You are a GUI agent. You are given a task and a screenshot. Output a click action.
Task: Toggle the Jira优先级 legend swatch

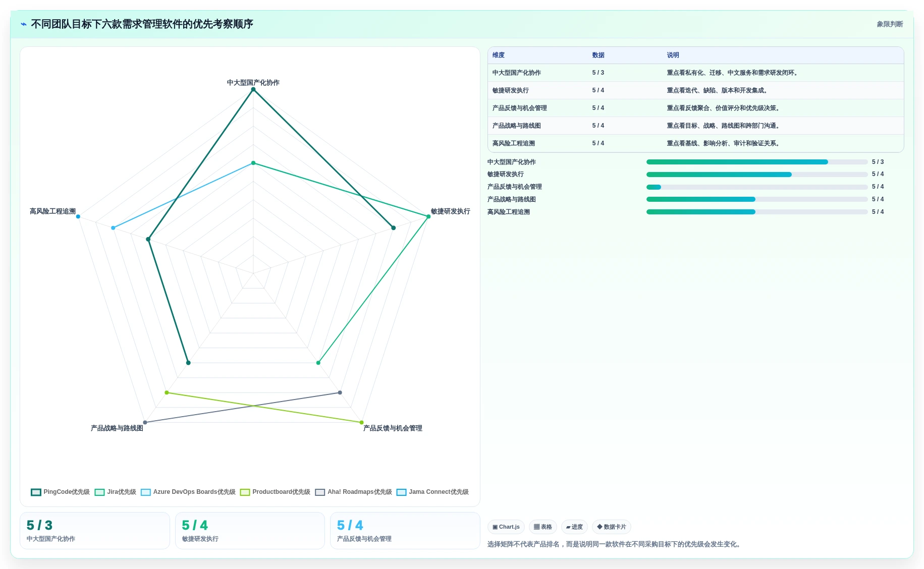[99, 492]
